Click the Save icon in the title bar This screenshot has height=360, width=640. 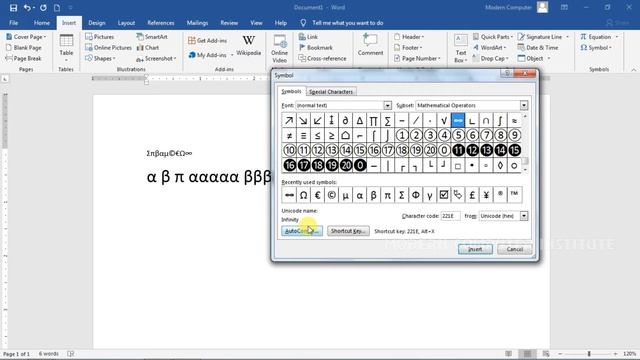[13, 8]
